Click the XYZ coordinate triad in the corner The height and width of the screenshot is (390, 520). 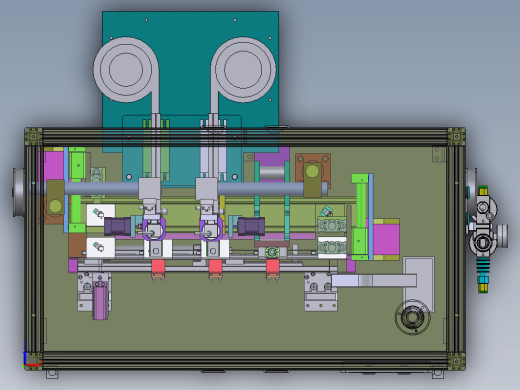pyautogui.click(x=32, y=355)
